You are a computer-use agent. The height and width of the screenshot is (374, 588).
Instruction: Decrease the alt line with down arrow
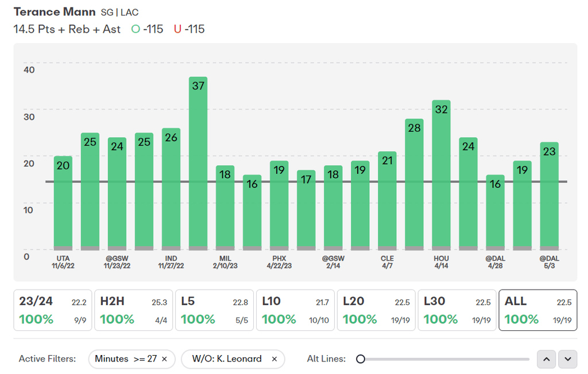568,359
